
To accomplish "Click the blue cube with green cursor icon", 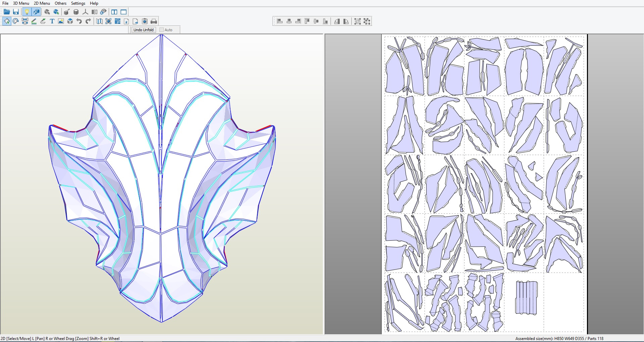I will point(56,12).
